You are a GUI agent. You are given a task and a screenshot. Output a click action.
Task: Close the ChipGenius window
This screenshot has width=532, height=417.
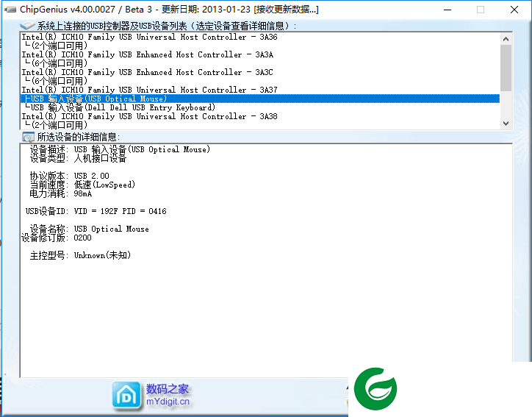(x=514, y=10)
